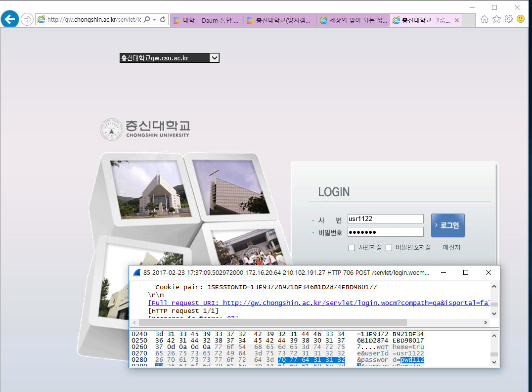
Task: Click the cross tower building photo
Action: point(231,187)
